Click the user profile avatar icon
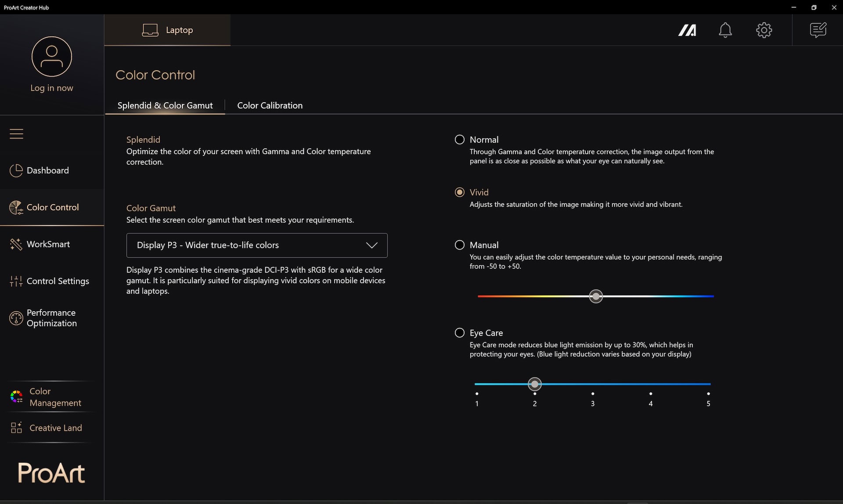This screenshot has width=843, height=504. [x=52, y=57]
